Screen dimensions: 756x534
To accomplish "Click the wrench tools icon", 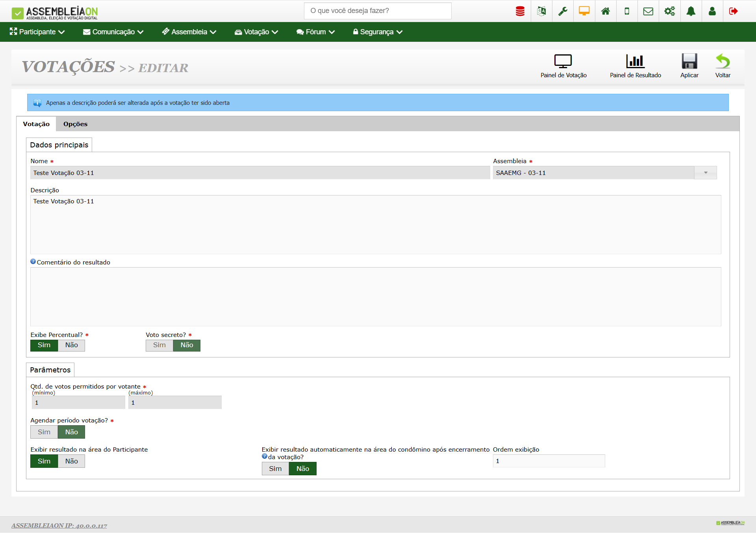I will pyautogui.click(x=563, y=11).
